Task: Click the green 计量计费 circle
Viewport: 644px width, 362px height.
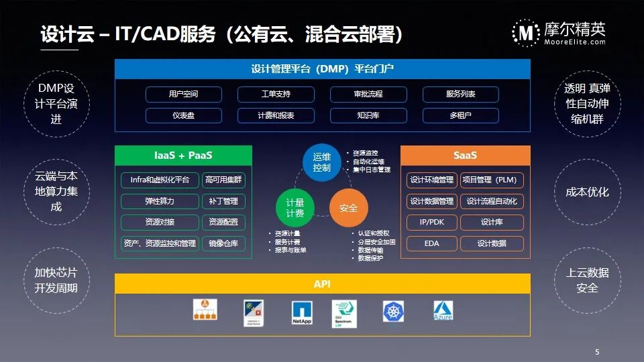Action: 295,208
